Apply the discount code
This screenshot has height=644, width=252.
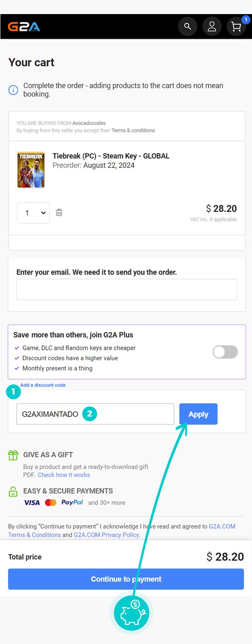[198, 414]
